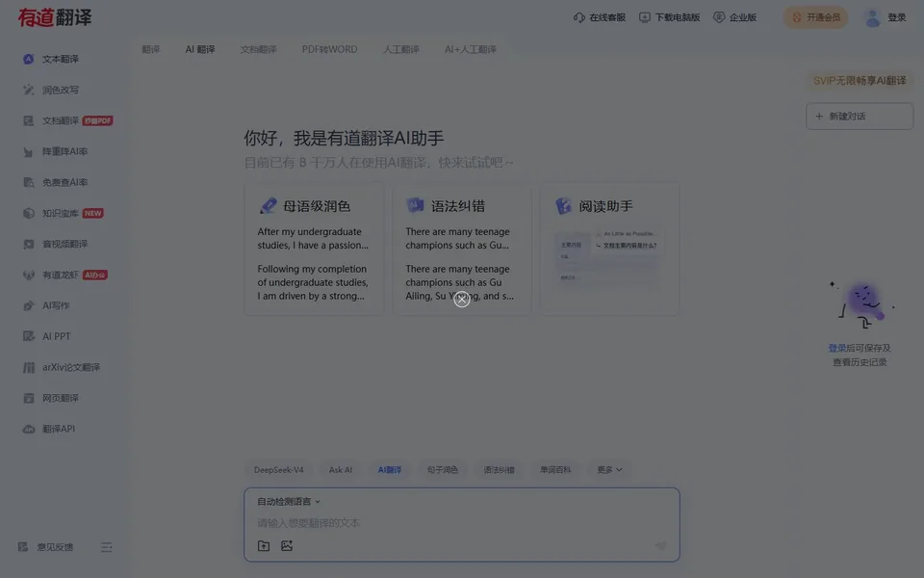The image size is (924, 578).
Task: Select the 语法纠错 mode chip
Action: pos(499,469)
